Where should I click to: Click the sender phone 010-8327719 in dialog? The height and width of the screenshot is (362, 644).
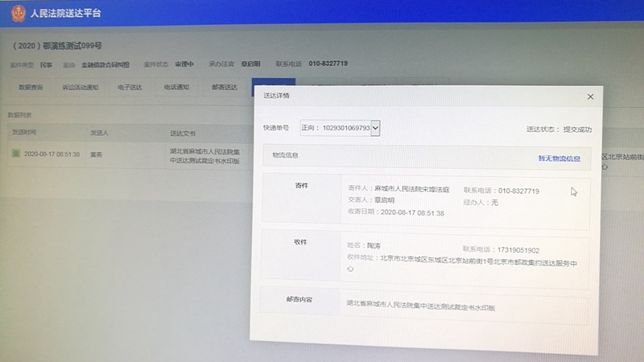point(518,191)
